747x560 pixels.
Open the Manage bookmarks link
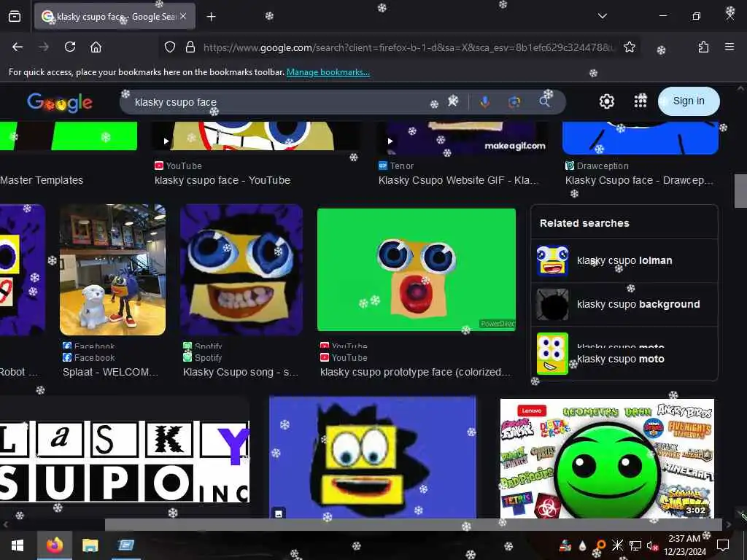tap(328, 72)
